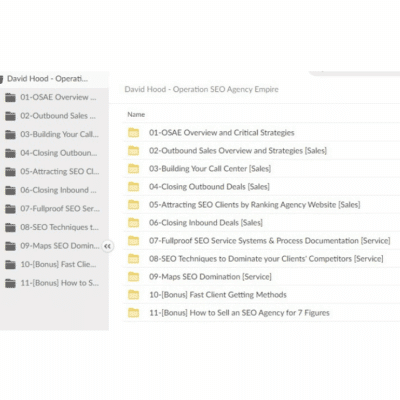The image size is (400, 400).
Task: Sort list by the Name column header
Action: click(x=136, y=114)
